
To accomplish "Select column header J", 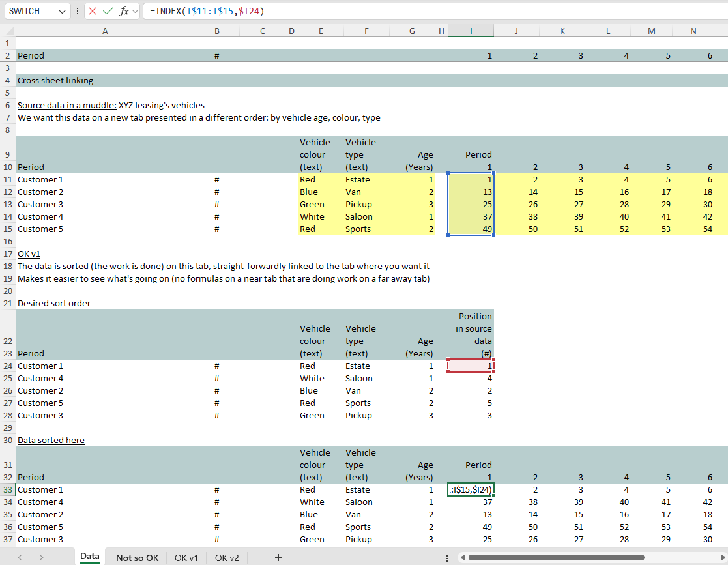I will (x=516, y=31).
